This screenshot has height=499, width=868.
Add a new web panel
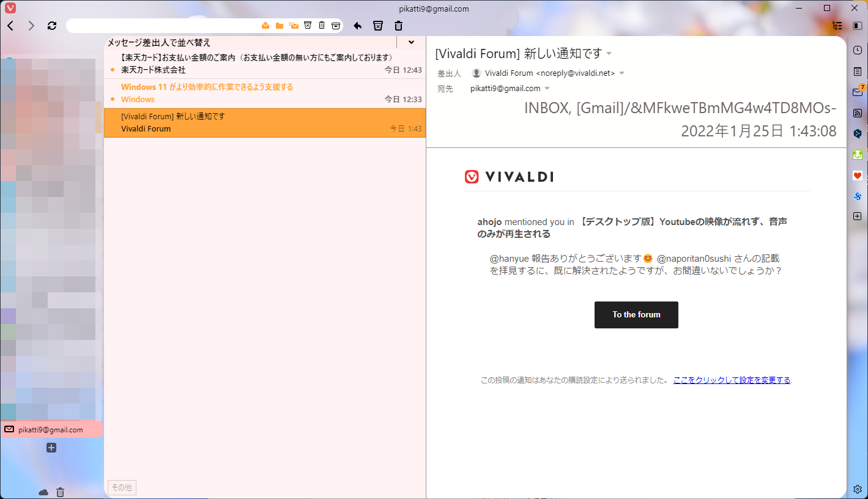858,216
